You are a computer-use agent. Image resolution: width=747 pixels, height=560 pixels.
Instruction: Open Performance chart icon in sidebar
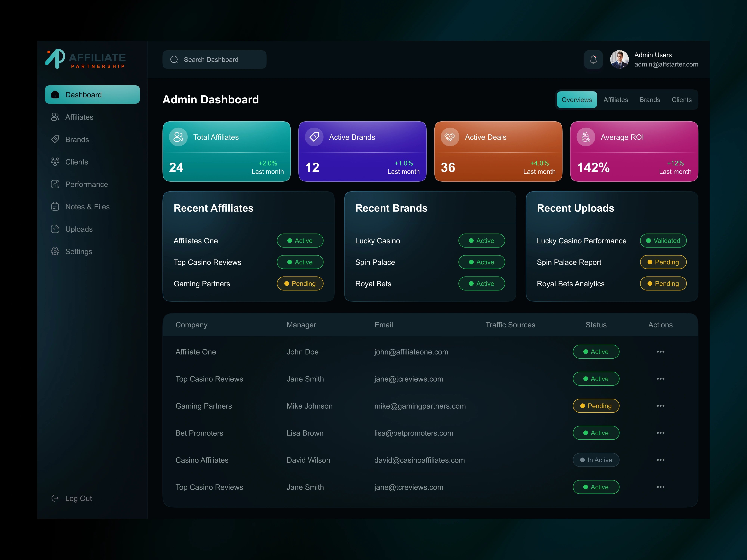(x=55, y=184)
